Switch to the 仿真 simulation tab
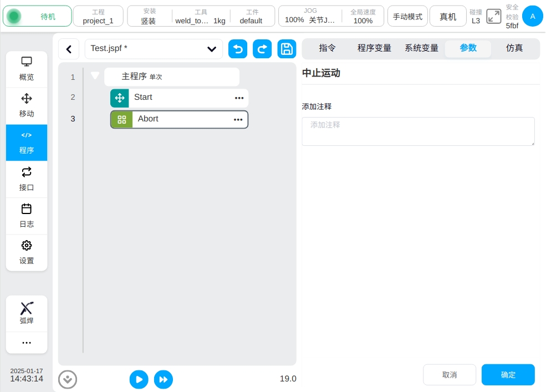Image resolution: width=546 pixels, height=392 pixels. point(514,48)
